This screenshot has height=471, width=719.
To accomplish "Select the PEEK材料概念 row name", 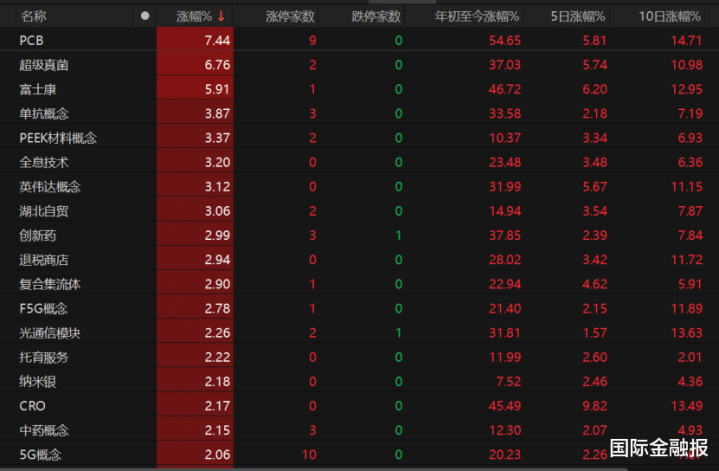I will click(x=58, y=138).
